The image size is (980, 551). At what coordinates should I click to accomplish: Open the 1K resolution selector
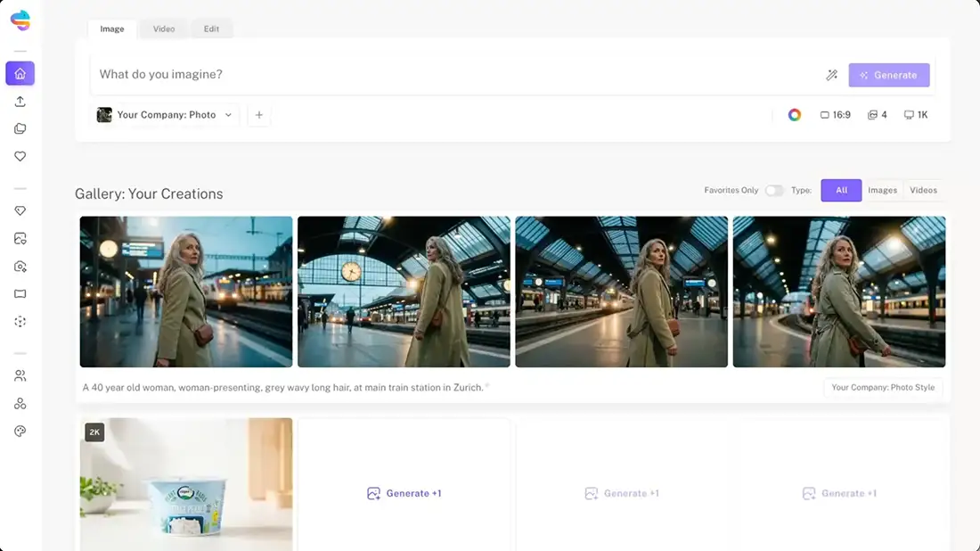click(x=916, y=115)
